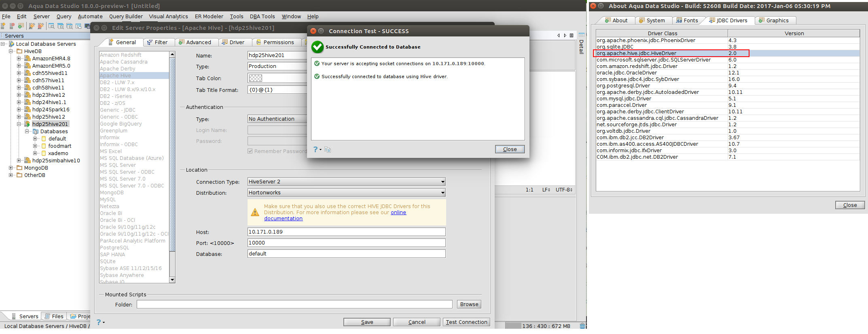
Task: Click the foodmart database icon
Action: pos(44,146)
